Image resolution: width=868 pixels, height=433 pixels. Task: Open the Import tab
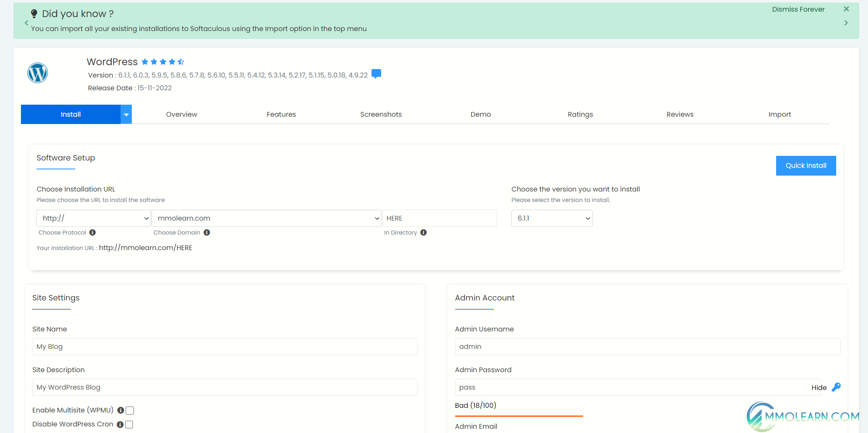pos(780,114)
